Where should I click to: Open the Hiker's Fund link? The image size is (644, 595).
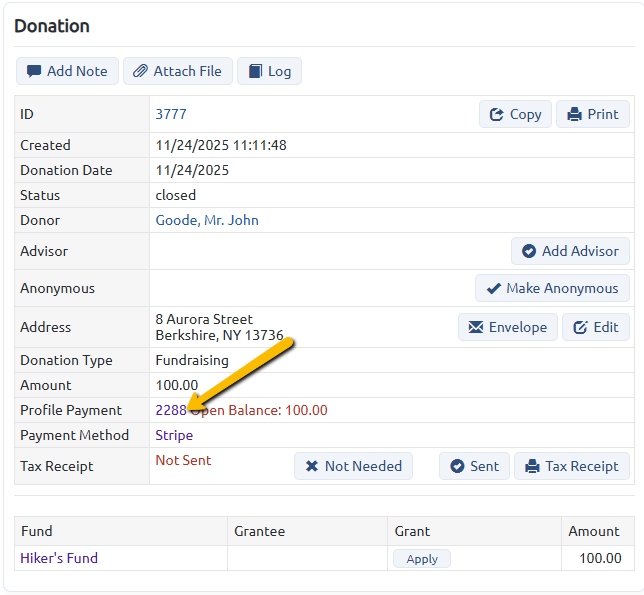tap(59, 558)
